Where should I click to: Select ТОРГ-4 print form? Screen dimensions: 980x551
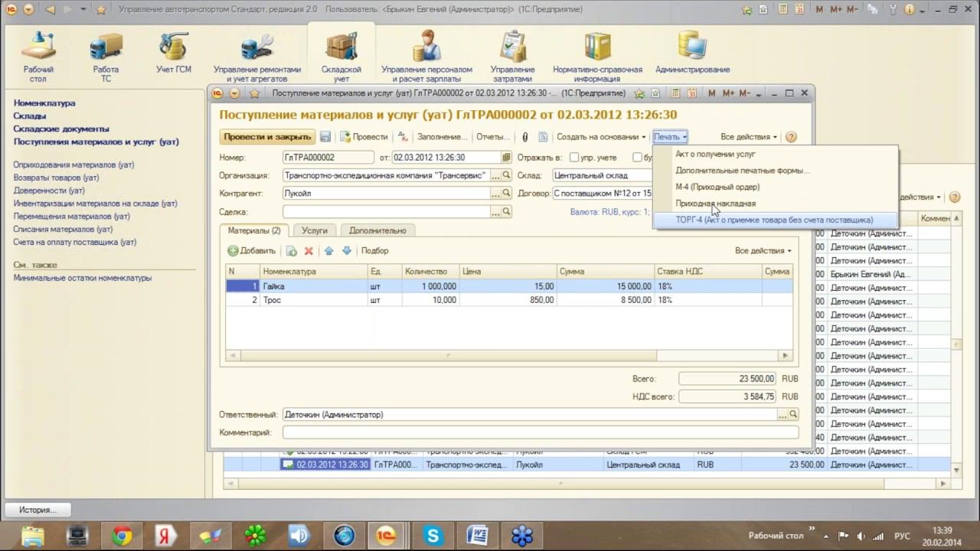click(x=775, y=220)
